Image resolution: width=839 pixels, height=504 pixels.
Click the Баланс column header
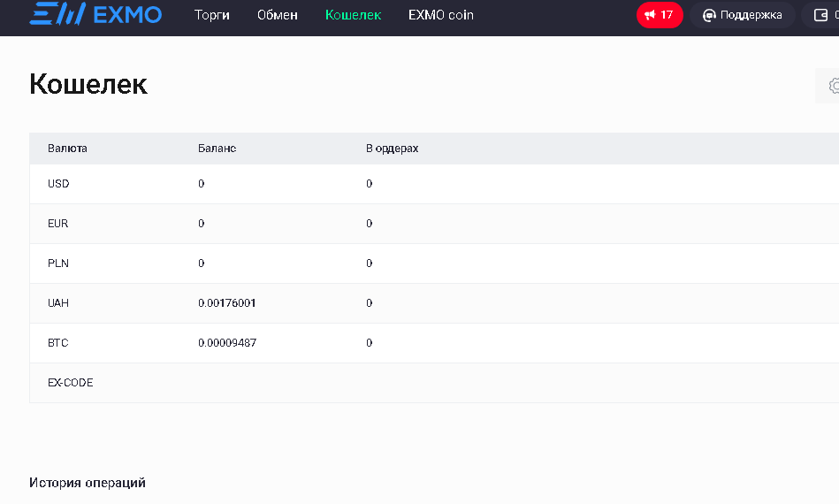click(x=217, y=149)
